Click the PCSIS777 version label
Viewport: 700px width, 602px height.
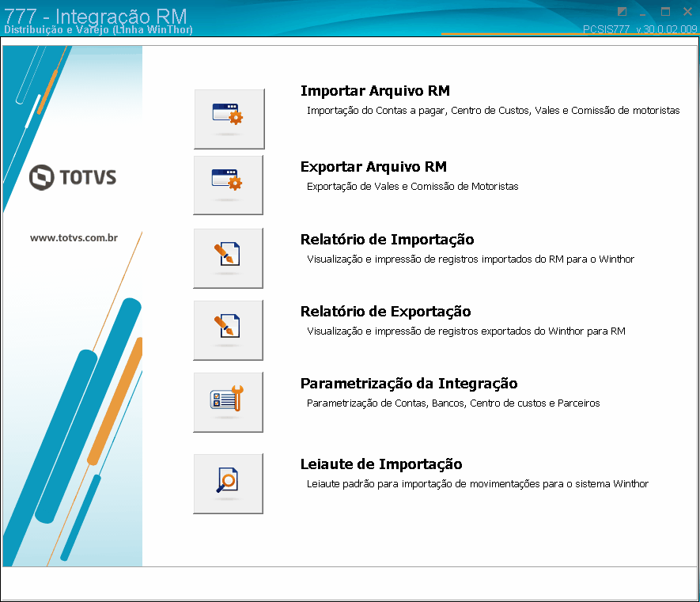click(x=640, y=29)
